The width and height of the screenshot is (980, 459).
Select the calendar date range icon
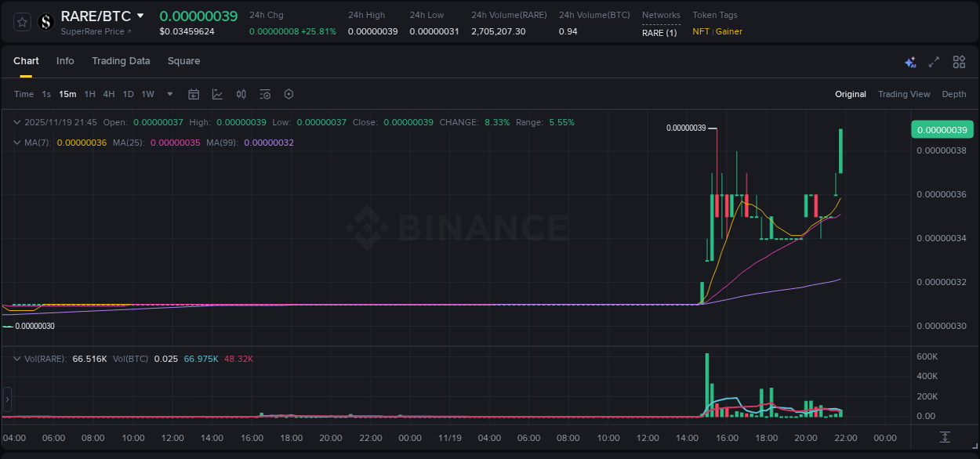click(194, 94)
